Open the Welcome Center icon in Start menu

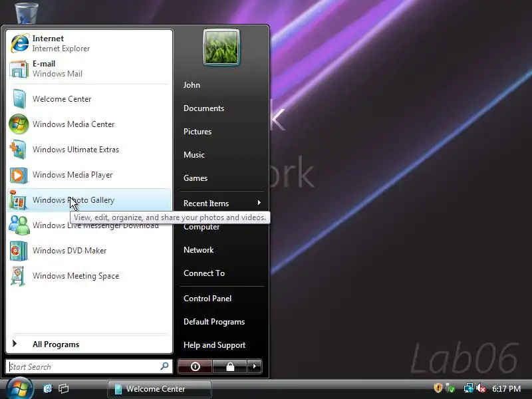(x=19, y=98)
